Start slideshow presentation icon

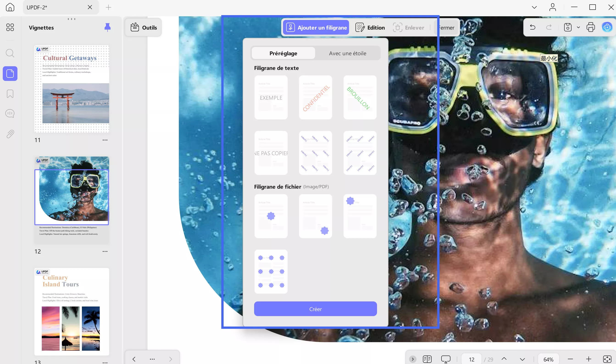click(x=446, y=359)
